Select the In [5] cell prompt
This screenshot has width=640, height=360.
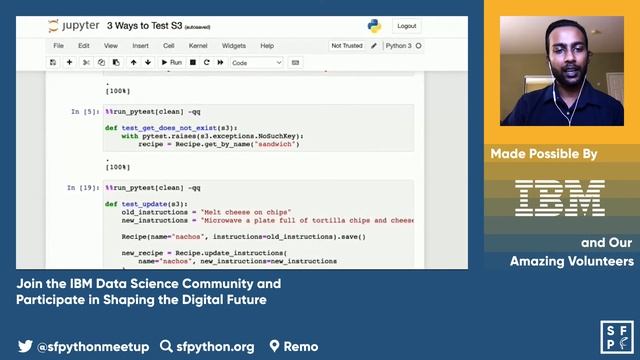[x=85, y=111]
